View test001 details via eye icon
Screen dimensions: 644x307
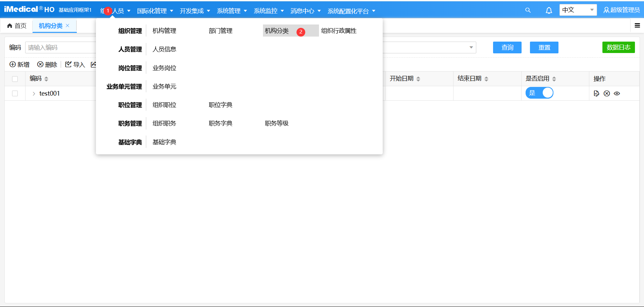pos(617,94)
